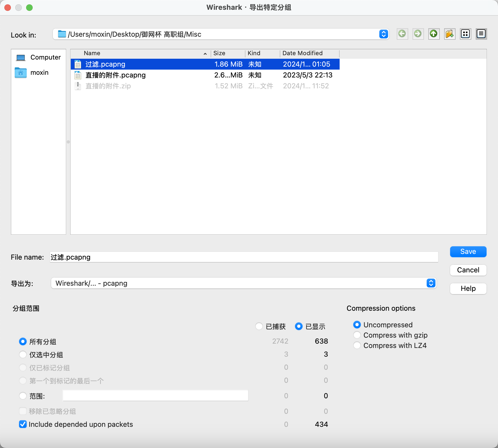Click the Forward navigation arrow icon
The height and width of the screenshot is (448, 498).
click(418, 34)
